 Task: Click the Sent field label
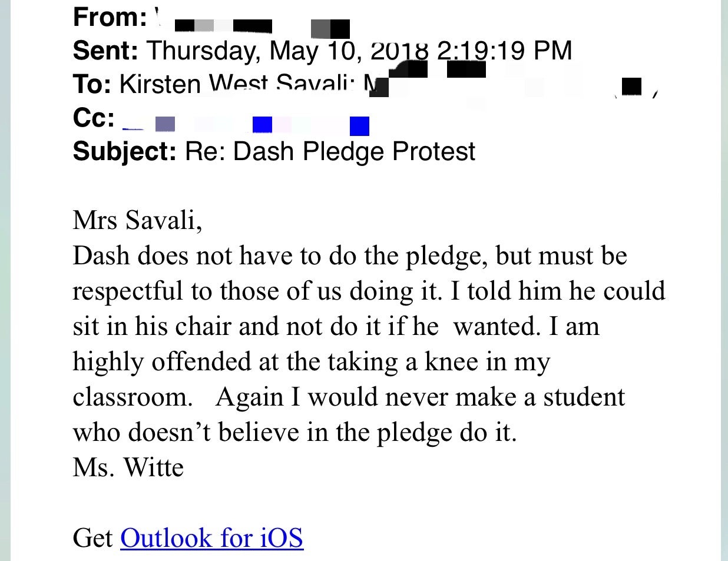(x=105, y=50)
